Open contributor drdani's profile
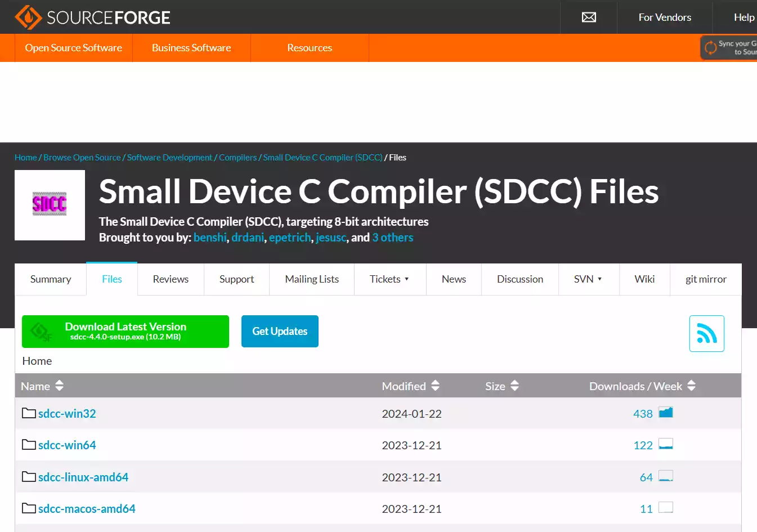 tap(248, 238)
